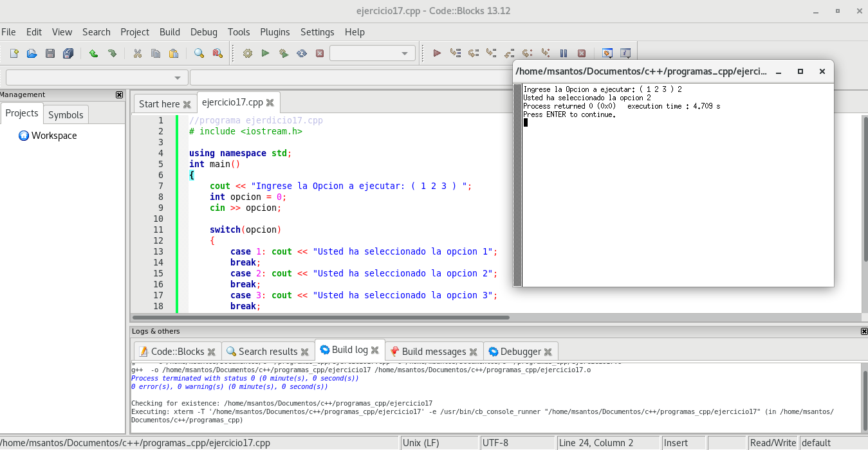Open Find using the magnifier icon
This screenshot has width=868, height=450.
(199, 53)
